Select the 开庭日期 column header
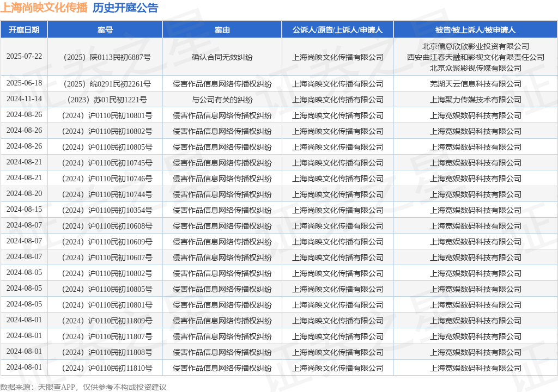This screenshot has height=392, width=558. click(x=24, y=30)
